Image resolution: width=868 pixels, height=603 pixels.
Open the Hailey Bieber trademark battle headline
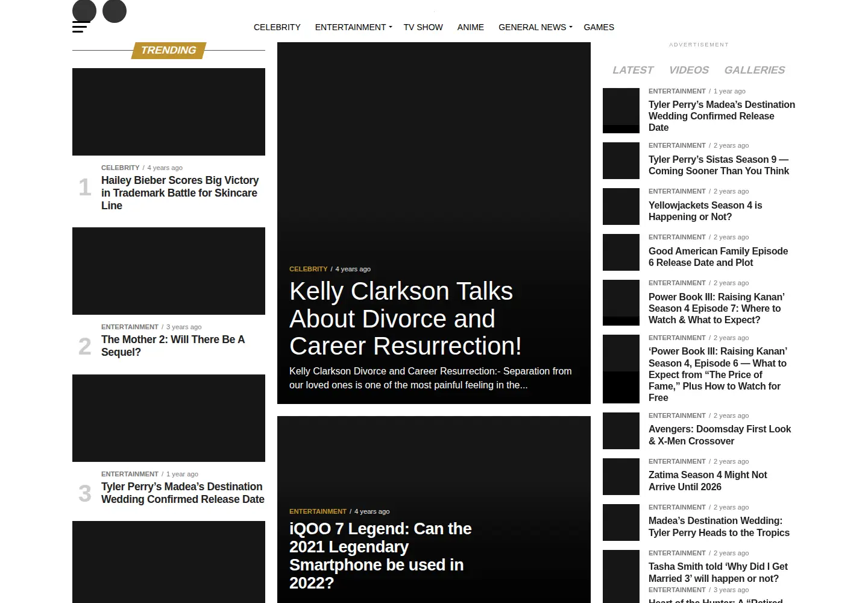coord(180,193)
